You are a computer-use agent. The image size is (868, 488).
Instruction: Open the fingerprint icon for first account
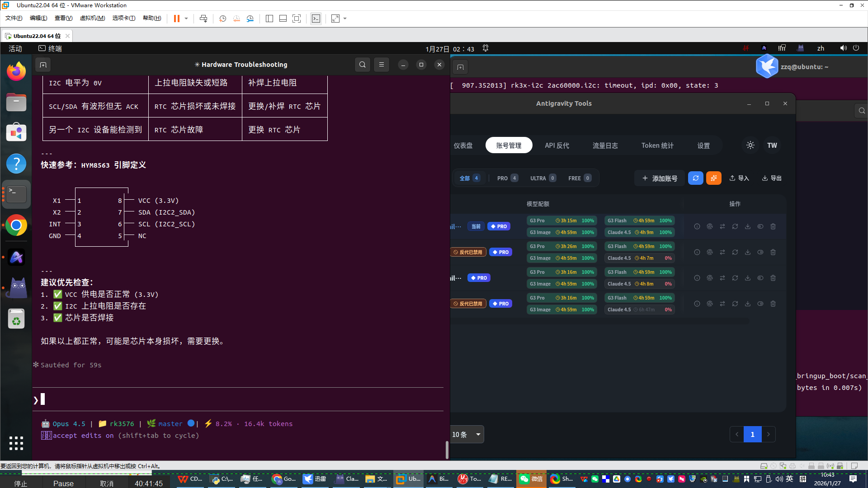click(x=709, y=226)
